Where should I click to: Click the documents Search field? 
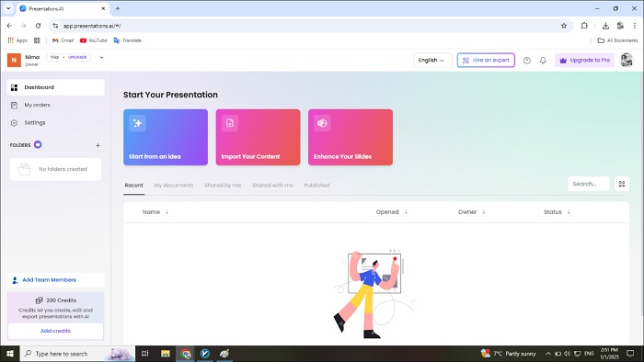pos(589,184)
